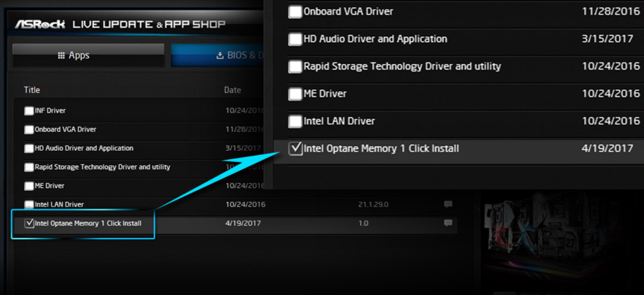Click the 1.0 version value

363,223
